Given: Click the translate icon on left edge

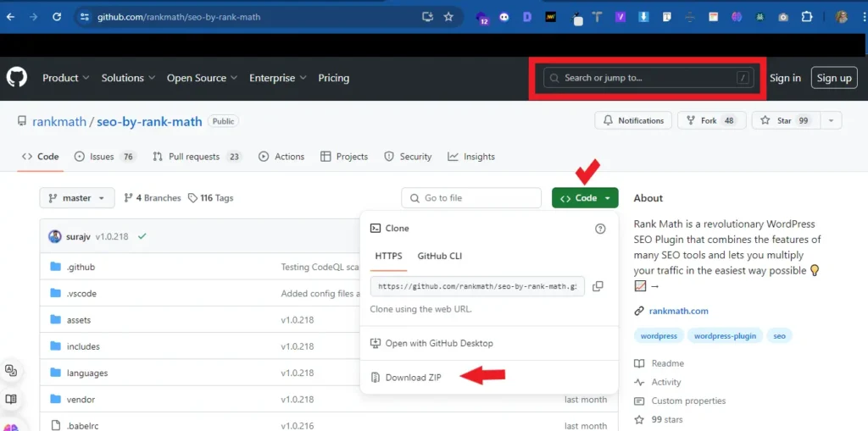Looking at the screenshot, I should pos(10,370).
